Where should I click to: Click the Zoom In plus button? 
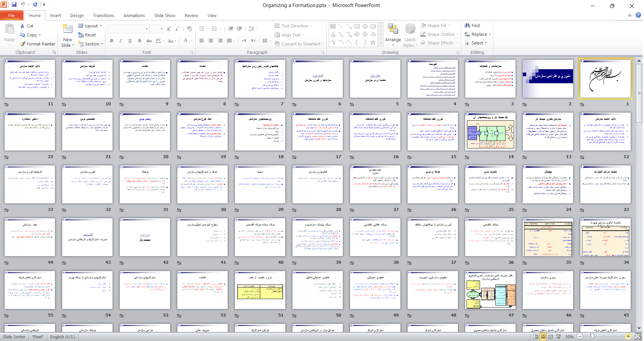tap(628, 337)
